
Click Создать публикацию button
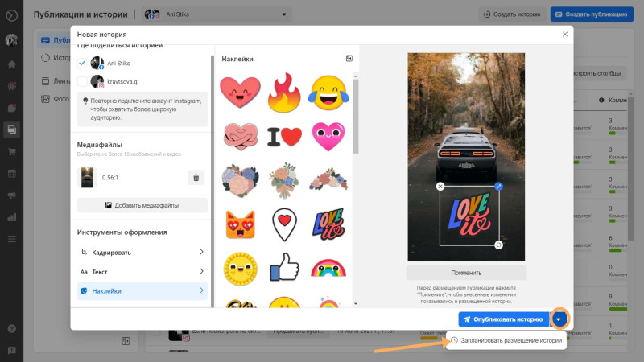592,14
